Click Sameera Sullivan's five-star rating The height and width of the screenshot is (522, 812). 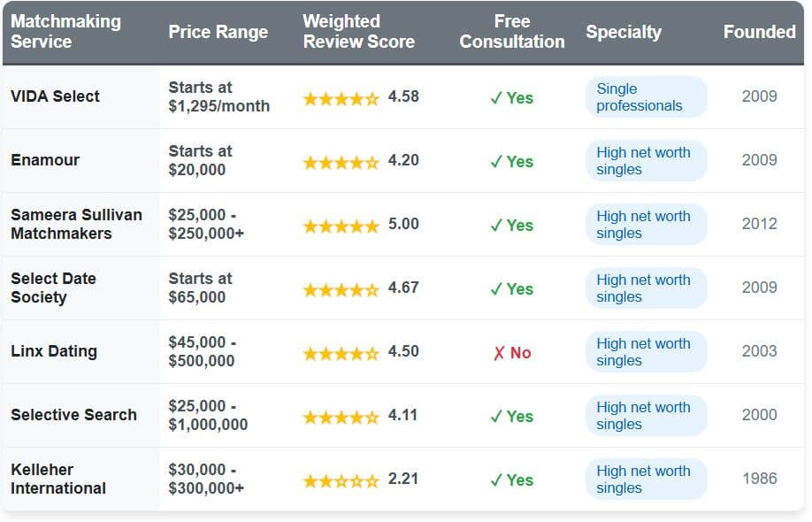click(x=341, y=226)
